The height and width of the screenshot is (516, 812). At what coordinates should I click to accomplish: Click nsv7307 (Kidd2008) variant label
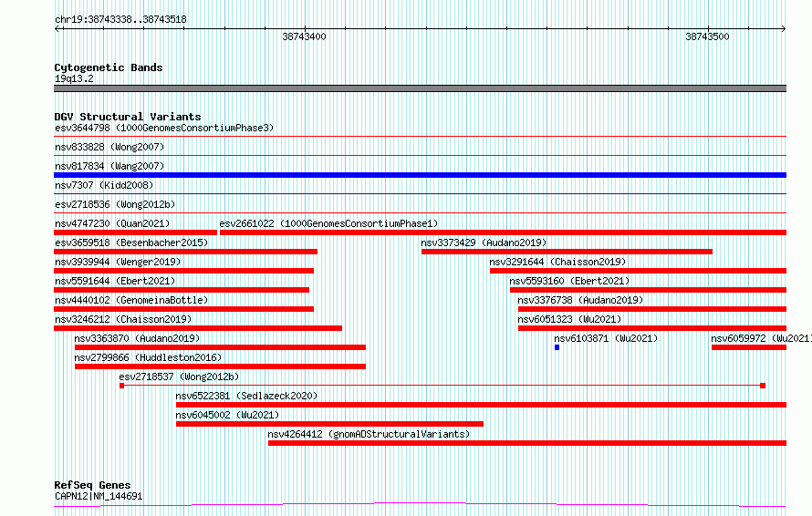[104, 185]
